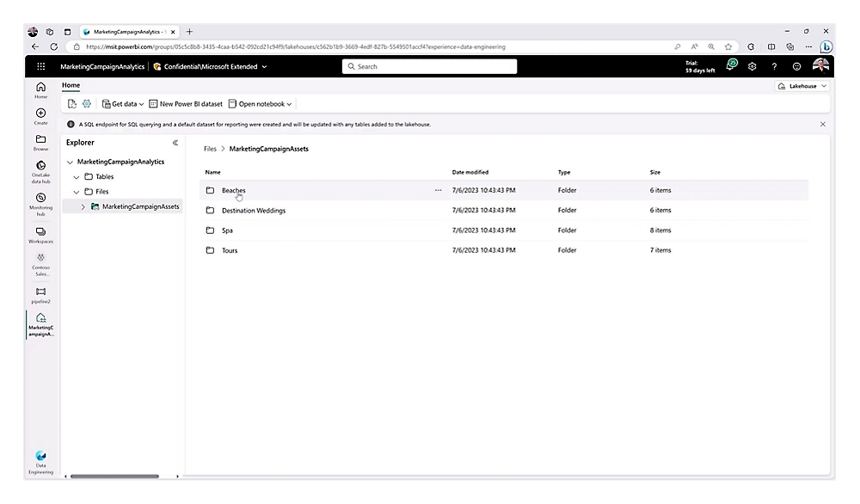Click Explorer horizontal scrollbar thumb

114,476
